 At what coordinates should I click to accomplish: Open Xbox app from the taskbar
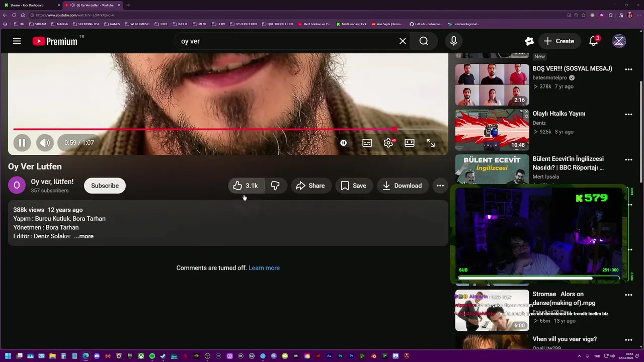[141, 356]
